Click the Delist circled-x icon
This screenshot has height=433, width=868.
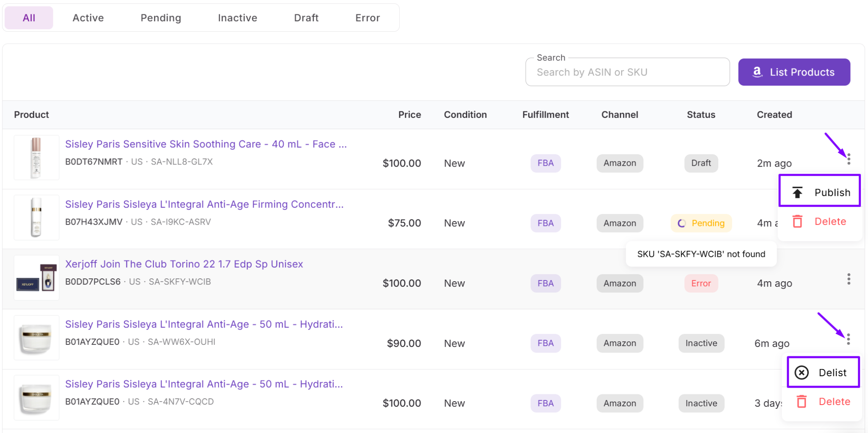(801, 373)
